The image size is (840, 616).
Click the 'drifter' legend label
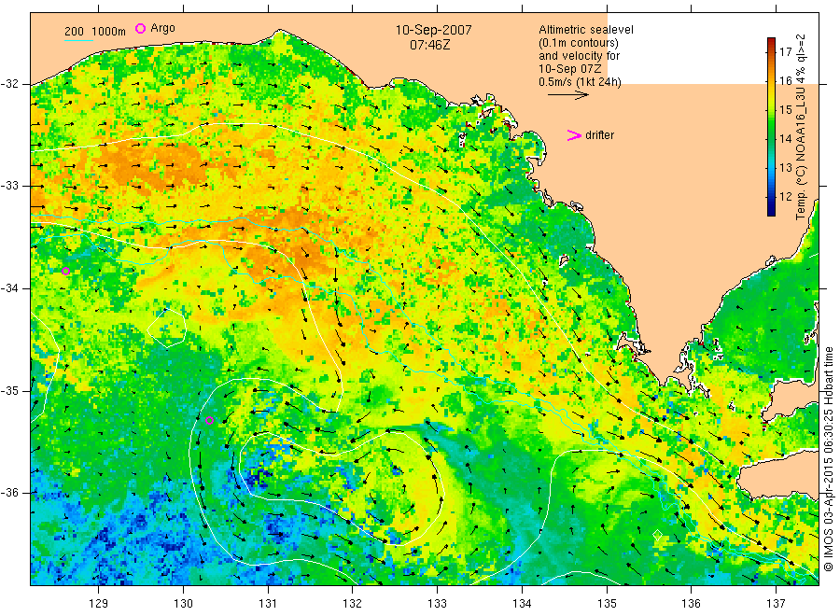[599, 135]
